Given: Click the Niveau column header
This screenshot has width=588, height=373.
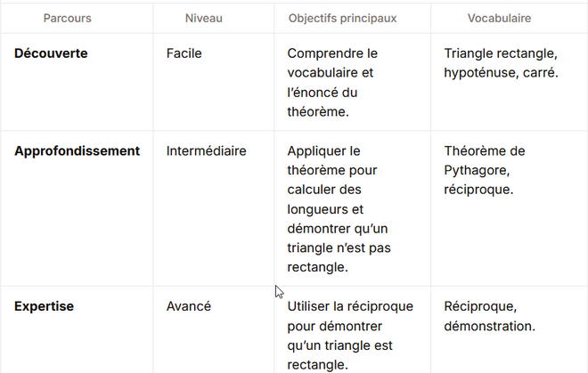Looking at the screenshot, I should [x=203, y=18].
